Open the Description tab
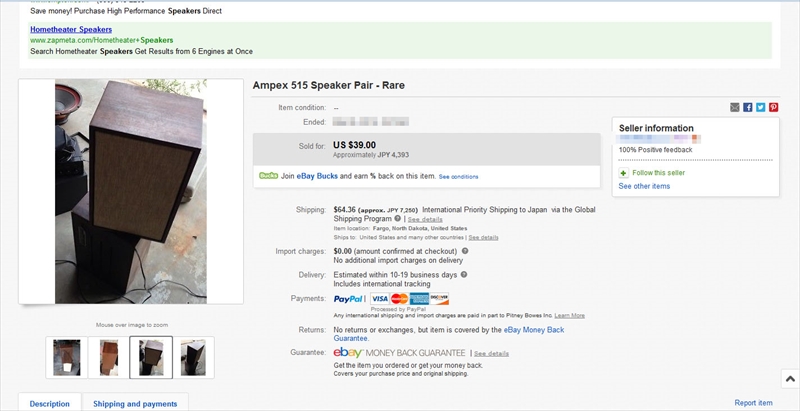The height and width of the screenshot is (411, 800). click(49, 403)
